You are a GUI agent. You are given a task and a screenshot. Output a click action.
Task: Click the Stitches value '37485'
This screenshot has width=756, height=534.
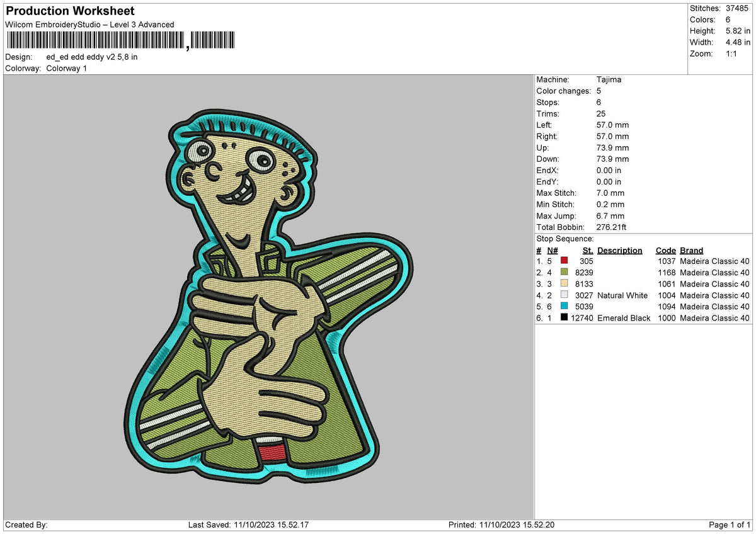coord(738,8)
